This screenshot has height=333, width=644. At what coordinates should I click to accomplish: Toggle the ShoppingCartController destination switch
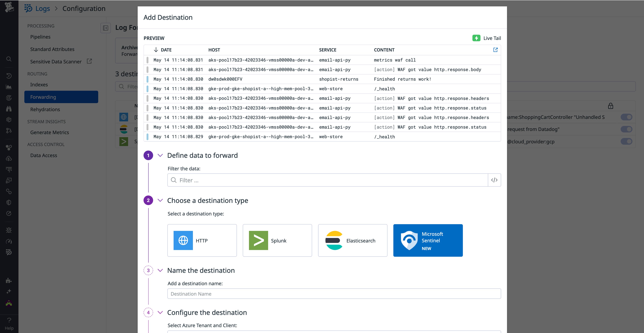626,117
